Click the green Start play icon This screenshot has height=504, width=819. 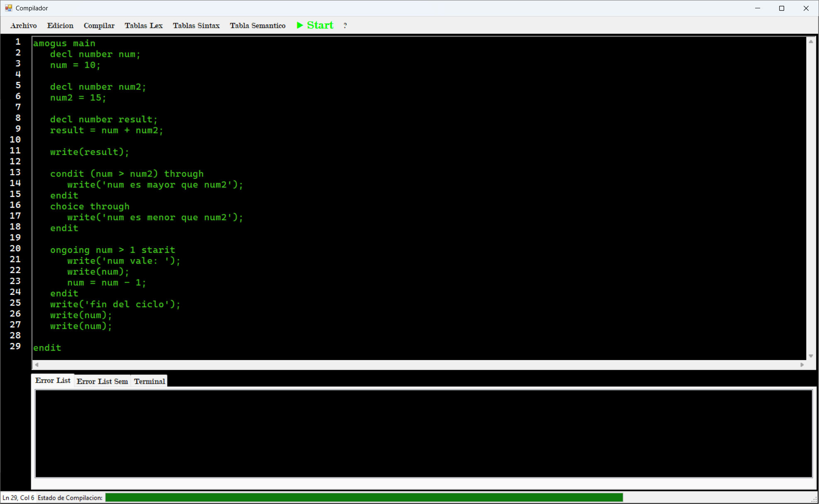point(300,25)
